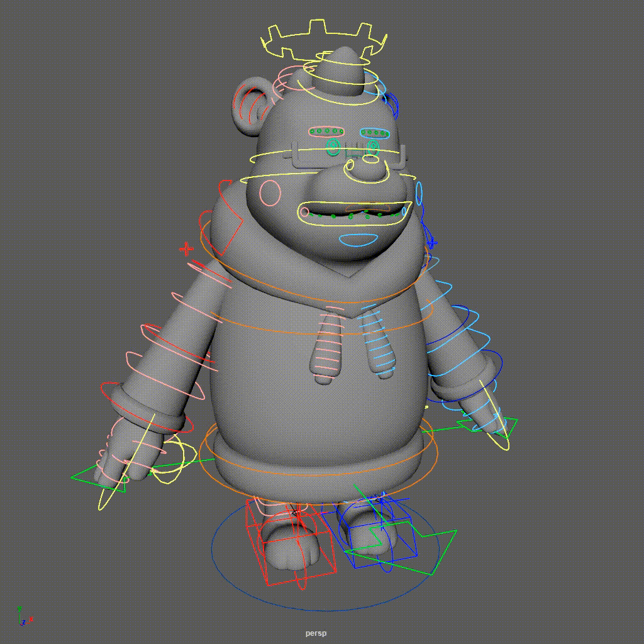The image size is (644, 644).
Task: Select the orange upper-lip control curve
Action: pos(367,209)
